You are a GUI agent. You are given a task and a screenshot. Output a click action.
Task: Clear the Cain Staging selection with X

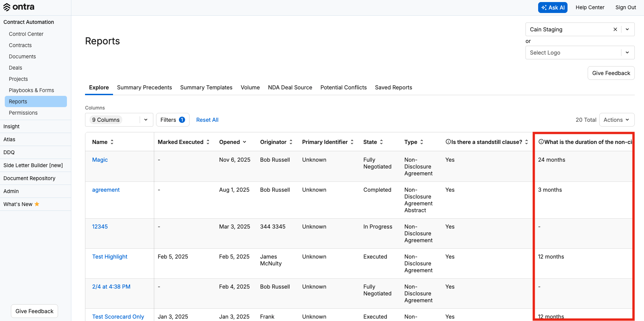click(x=615, y=29)
